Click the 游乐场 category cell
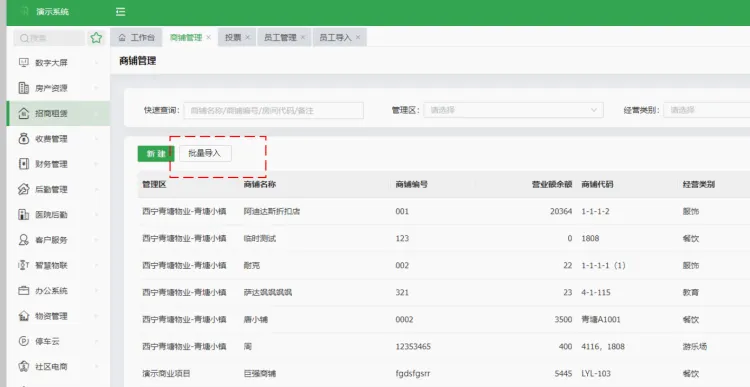The width and height of the screenshot is (750, 387). 695,346
